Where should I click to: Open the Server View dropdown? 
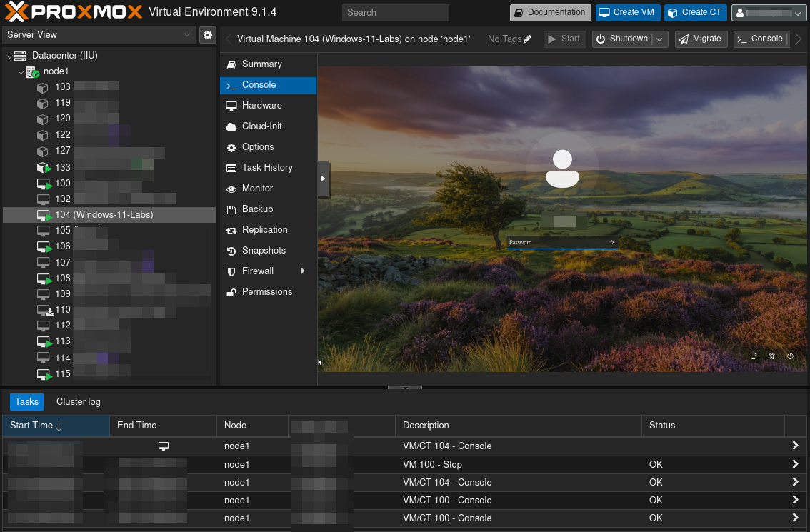point(187,34)
